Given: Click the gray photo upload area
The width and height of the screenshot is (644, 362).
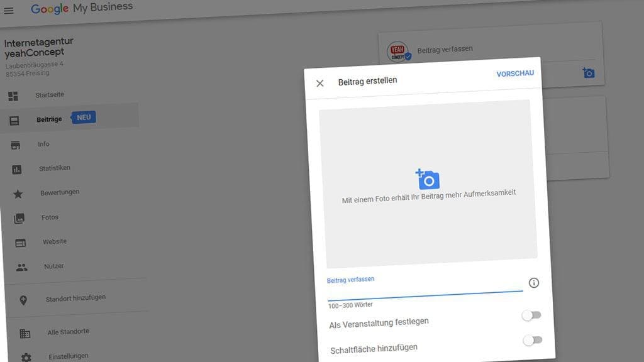Looking at the screenshot, I should point(428,184).
